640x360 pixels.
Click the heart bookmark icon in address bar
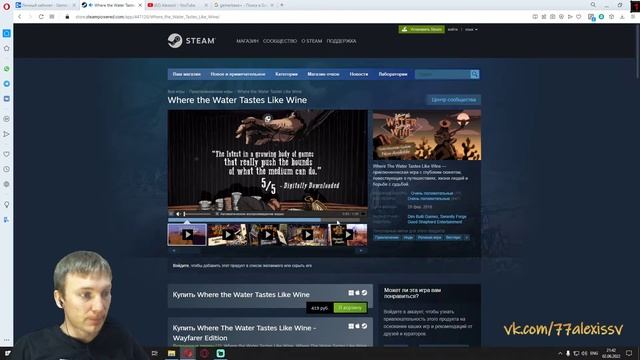click(579, 17)
